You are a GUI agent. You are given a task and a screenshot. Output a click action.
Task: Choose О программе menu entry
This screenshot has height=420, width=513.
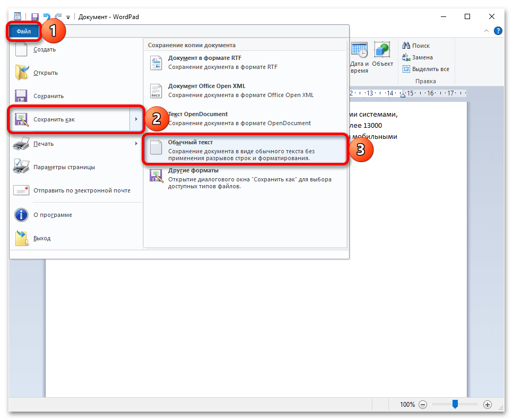76,215
